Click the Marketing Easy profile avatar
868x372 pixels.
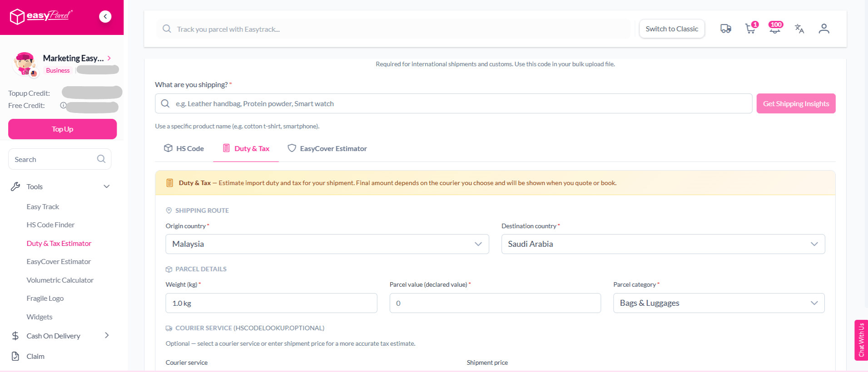pos(25,64)
